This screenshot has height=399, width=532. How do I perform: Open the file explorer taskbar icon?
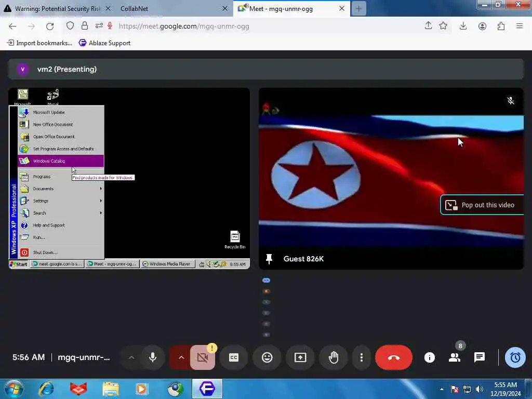(x=111, y=389)
